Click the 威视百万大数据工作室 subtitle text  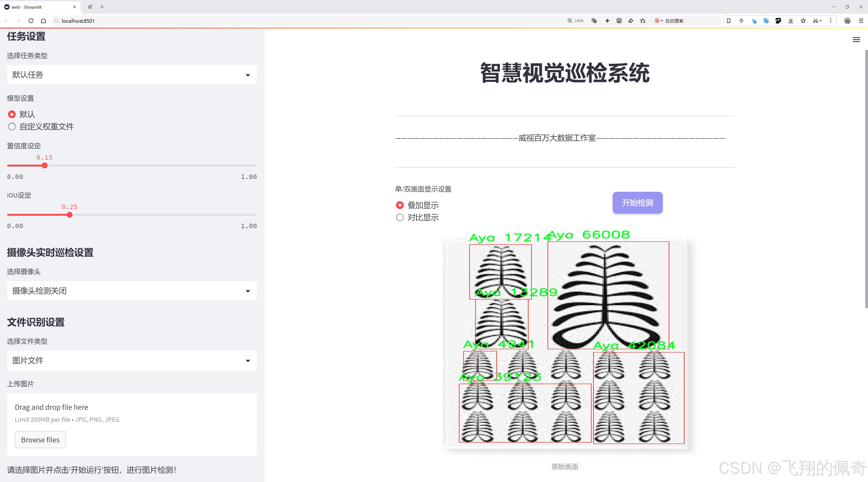(557, 138)
